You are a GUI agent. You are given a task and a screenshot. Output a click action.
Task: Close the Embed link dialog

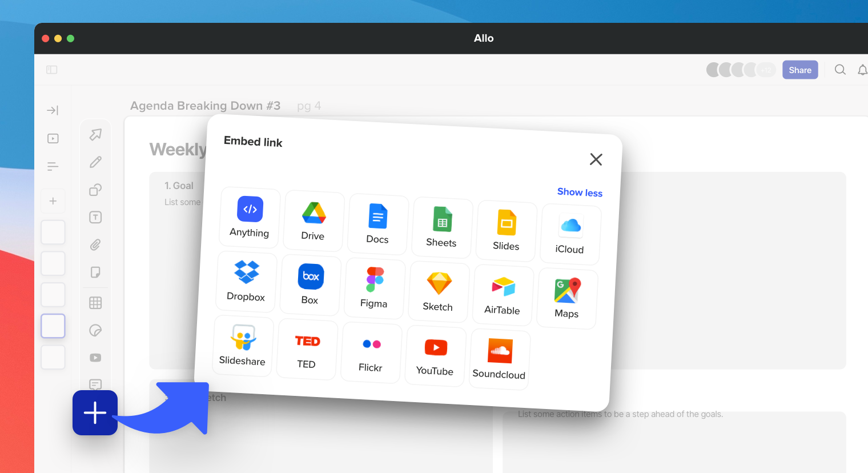pyautogui.click(x=596, y=159)
